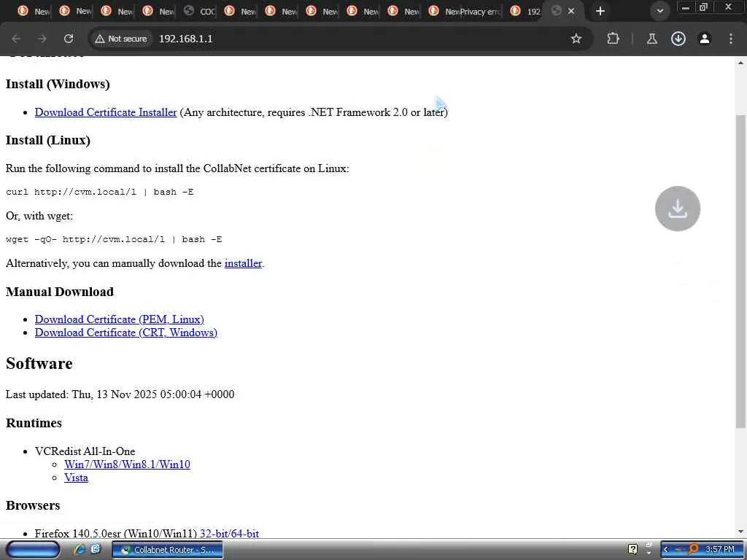Click the curl http://cvm.local/l command text
747x560 pixels.
tap(99, 192)
